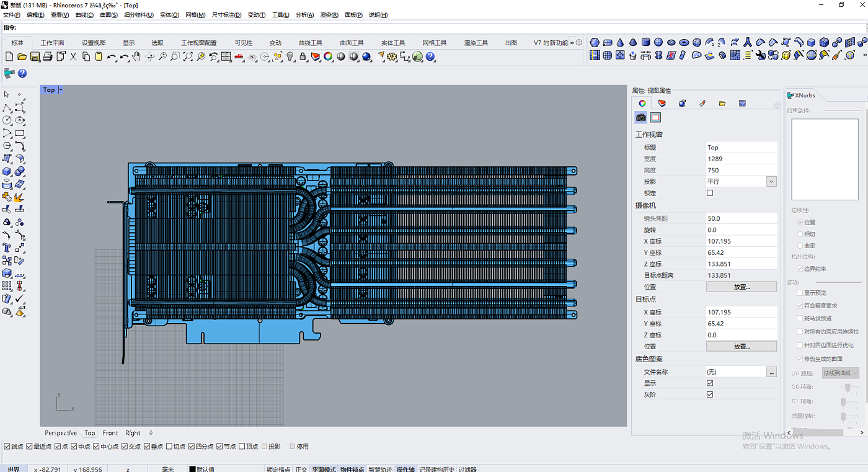Open the Top viewport title dropdown arrow
The width and height of the screenshot is (868, 472).
61,90
